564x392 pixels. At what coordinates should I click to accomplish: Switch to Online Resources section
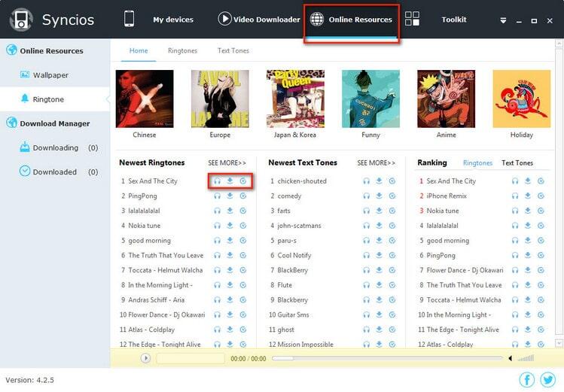352,20
